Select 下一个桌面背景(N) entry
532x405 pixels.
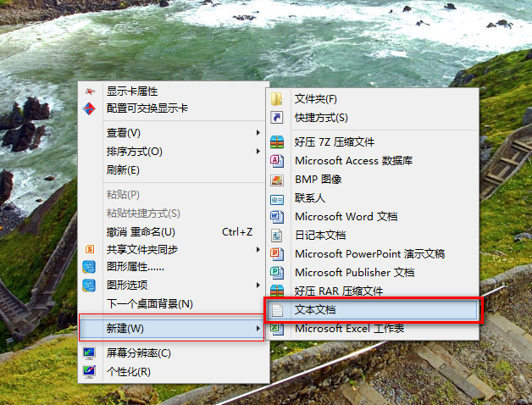[x=173, y=304]
